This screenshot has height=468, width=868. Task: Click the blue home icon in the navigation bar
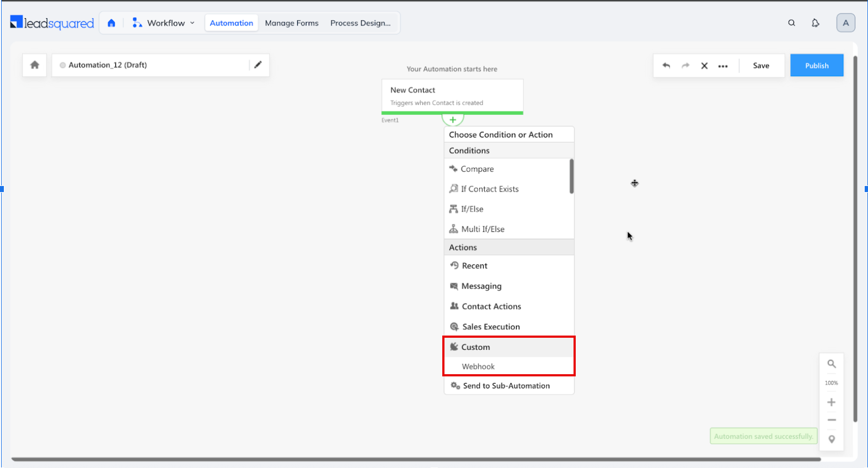(111, 23)
